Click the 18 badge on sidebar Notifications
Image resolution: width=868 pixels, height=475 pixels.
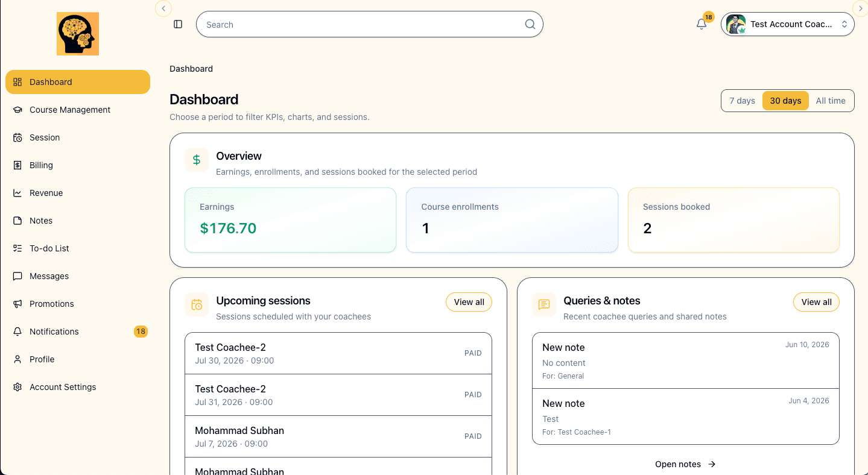click(141, 332)
